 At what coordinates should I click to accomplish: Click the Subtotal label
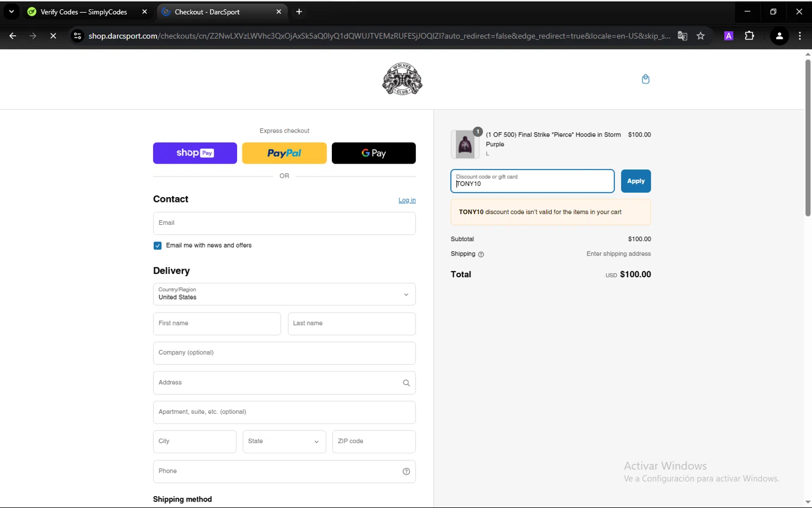[x=462, y=239]
